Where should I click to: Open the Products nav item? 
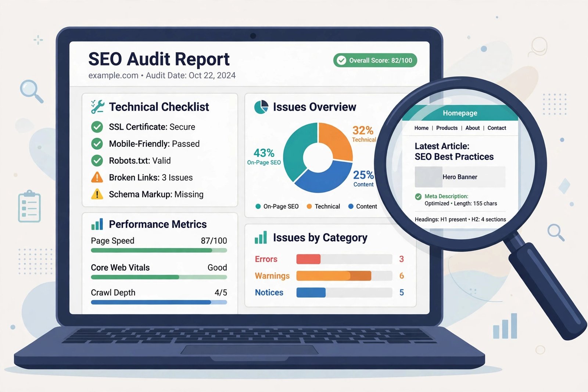pyautogui.click(x=447, y=128)
